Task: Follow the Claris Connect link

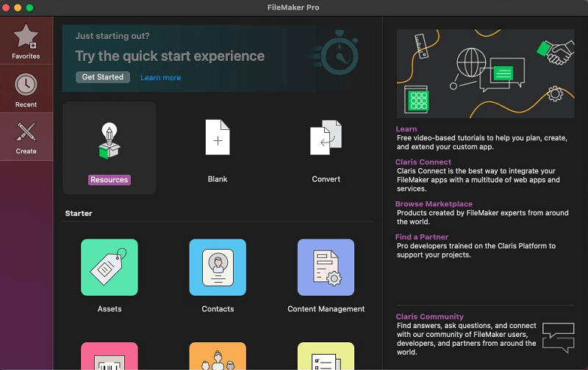Action: (x=423, y=162)
